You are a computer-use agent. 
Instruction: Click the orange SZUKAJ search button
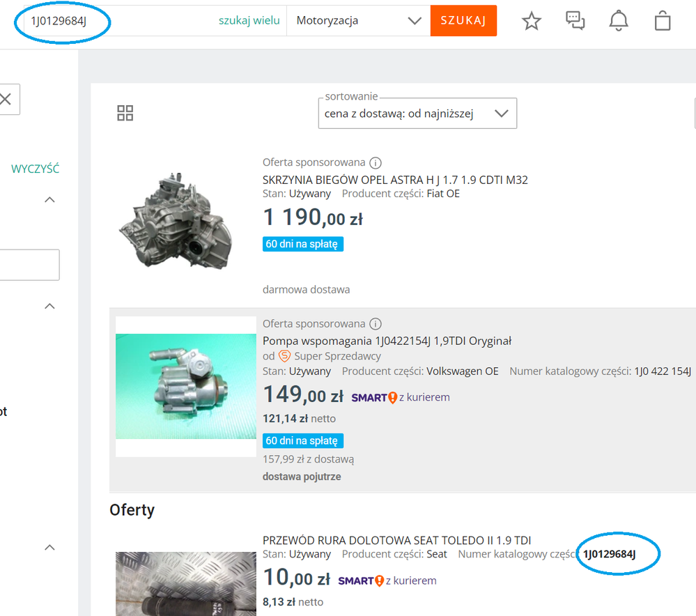(x=463, y=20)
